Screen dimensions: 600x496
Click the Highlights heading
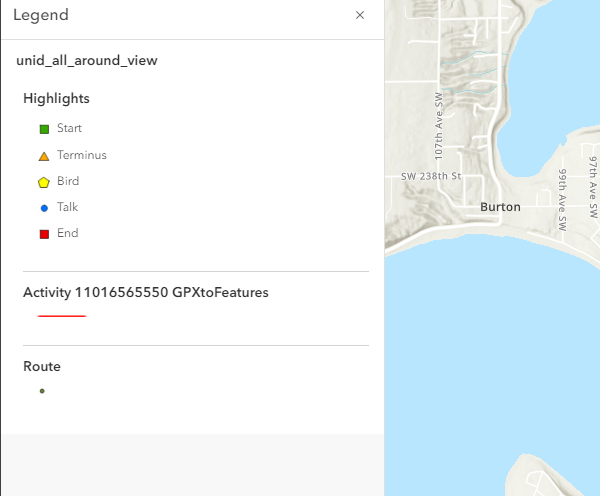(56, 99)
